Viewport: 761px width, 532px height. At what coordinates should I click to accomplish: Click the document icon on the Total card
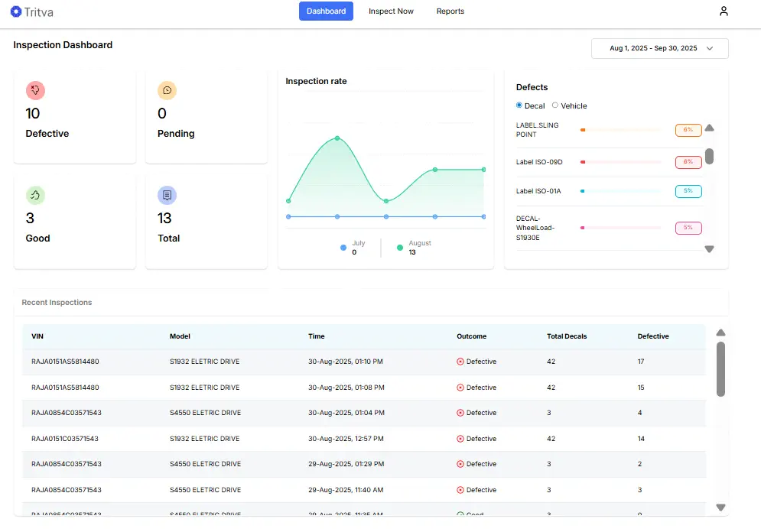167,195
